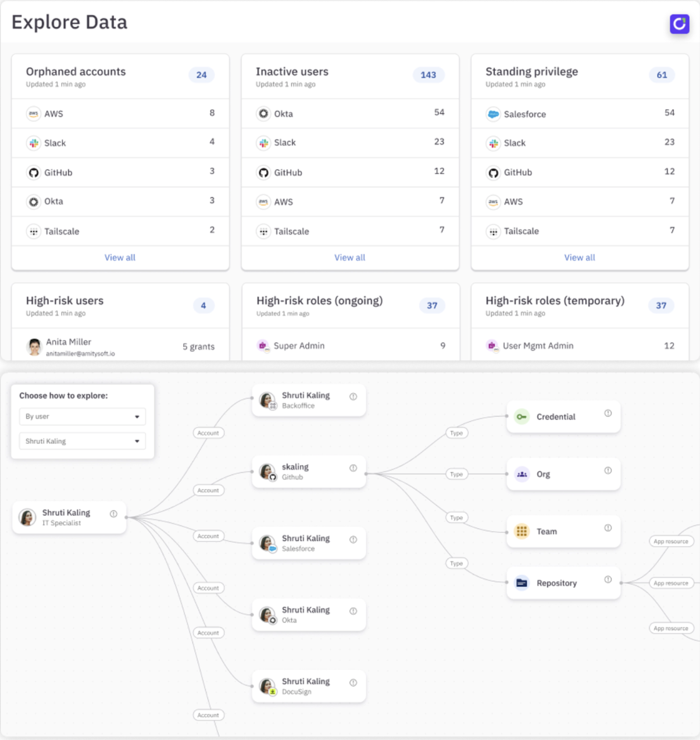Image resolution: width=700 pixels, height=740 pixels.
Task: Select Shruti Kaling DocuSign account node
Action: pyautogui.click(x=308, y=686)
